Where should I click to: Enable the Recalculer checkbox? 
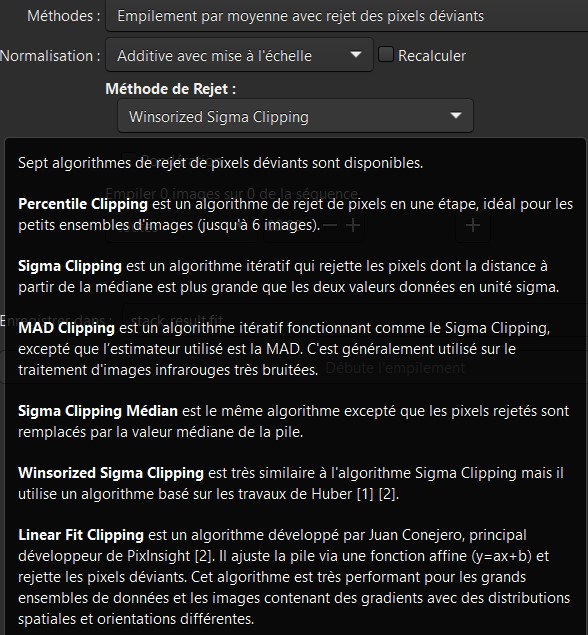pyautogui.click(x=386, y=54)
